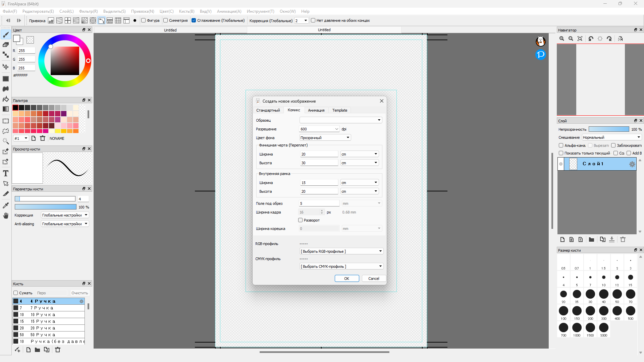Click Cancel in the new image dialog
Viewport: 644px width, 362px height.
click(x=374, y=279)
